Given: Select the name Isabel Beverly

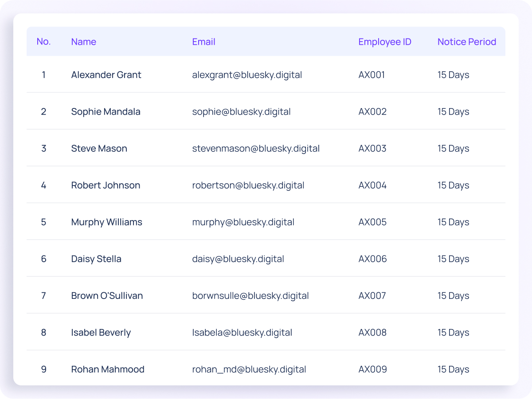Looking at the screenshot, I should coord(101,333).
